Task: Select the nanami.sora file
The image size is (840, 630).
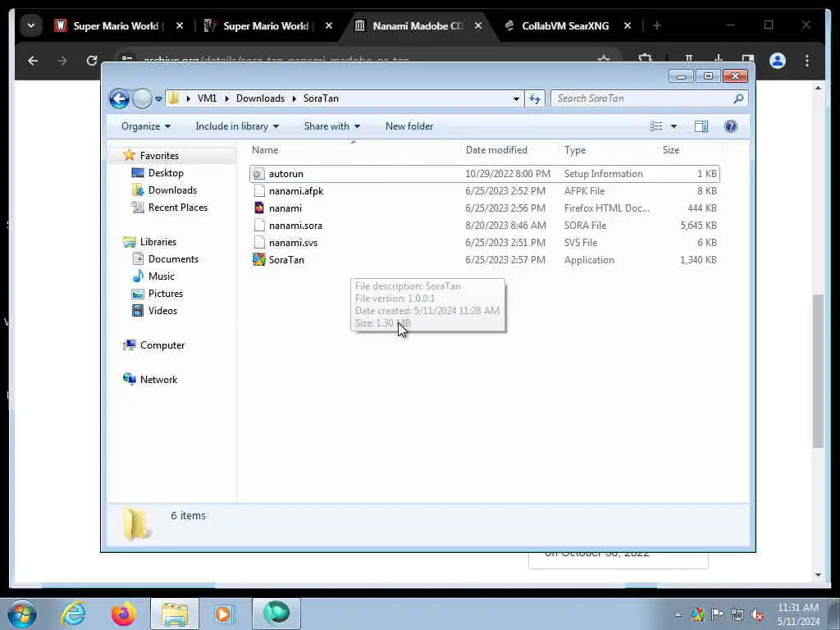Action: pos(484,225)
